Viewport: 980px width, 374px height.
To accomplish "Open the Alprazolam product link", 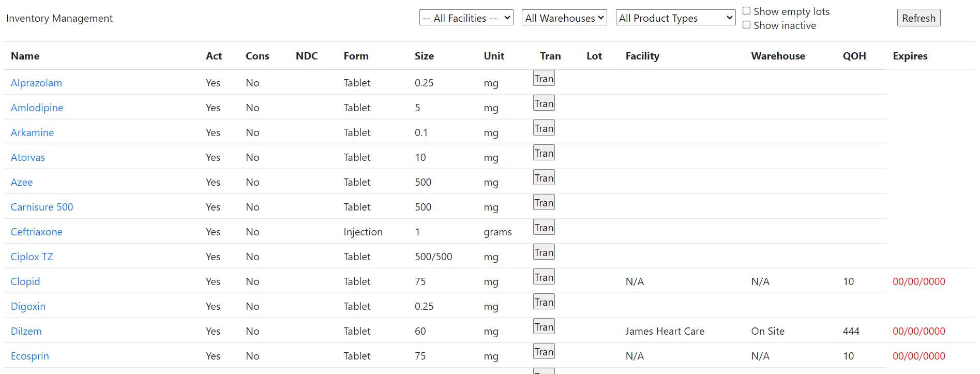I will pos(36,83).
